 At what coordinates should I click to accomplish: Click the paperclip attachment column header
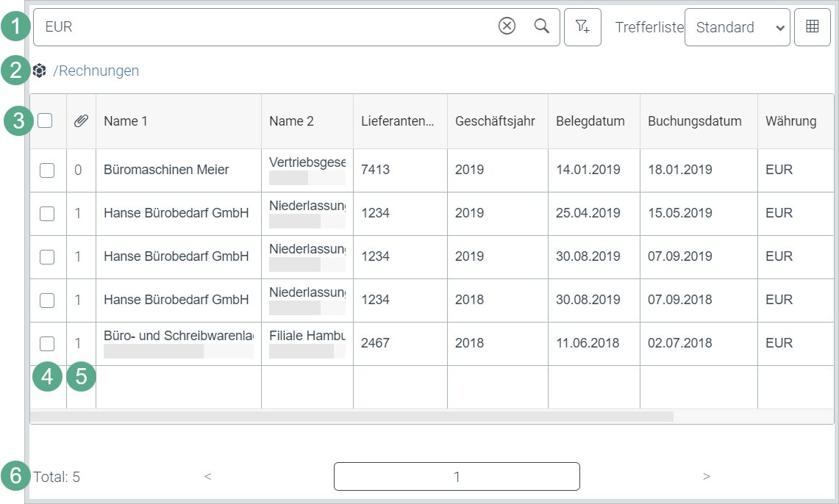(81, 121)
